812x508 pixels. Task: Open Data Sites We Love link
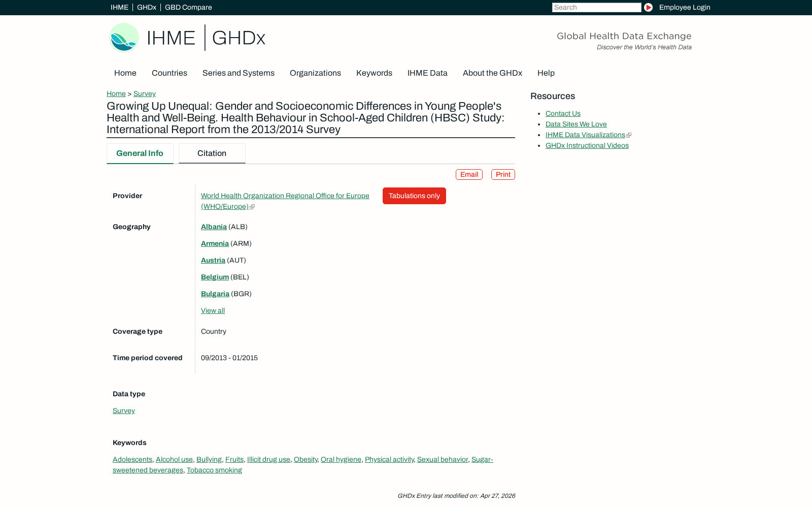(576, 124)
